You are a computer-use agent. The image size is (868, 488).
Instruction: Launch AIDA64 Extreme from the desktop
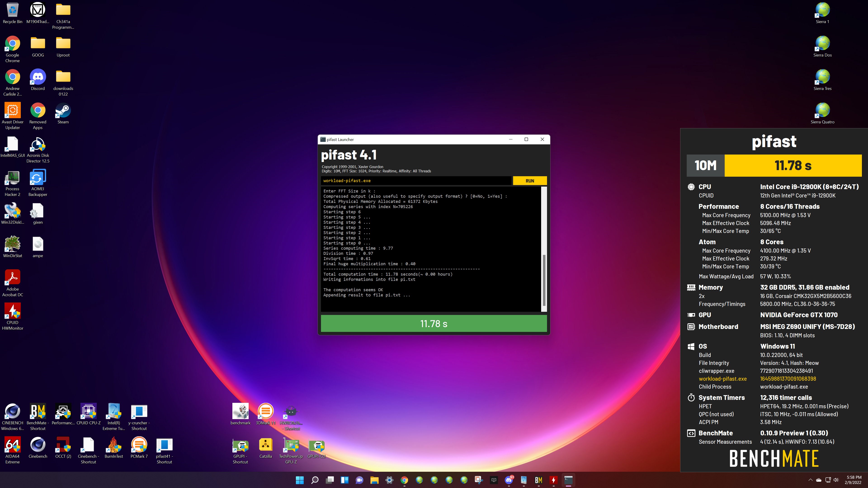tap(12, 450)
